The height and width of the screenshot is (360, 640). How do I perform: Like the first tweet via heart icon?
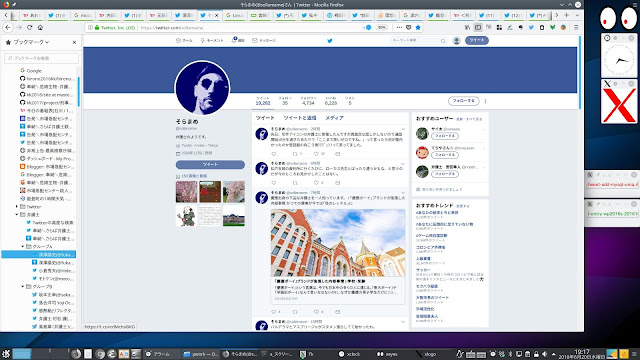click(316, 154)
